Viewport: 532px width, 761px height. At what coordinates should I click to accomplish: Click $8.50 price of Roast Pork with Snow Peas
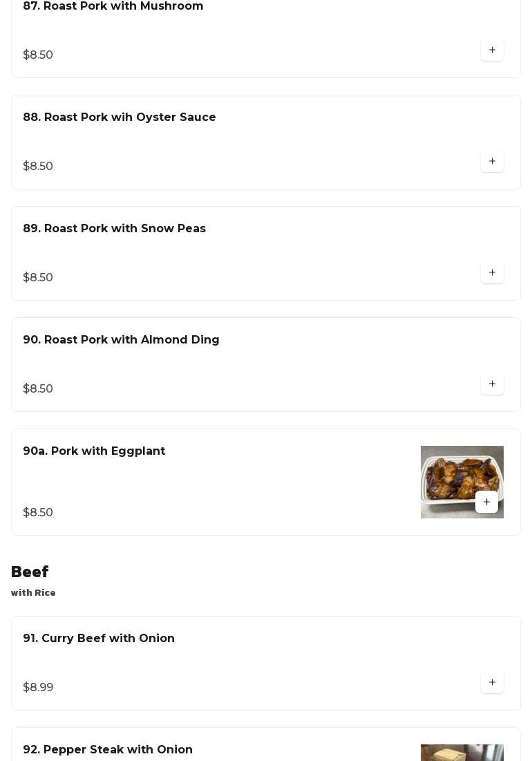38,277
